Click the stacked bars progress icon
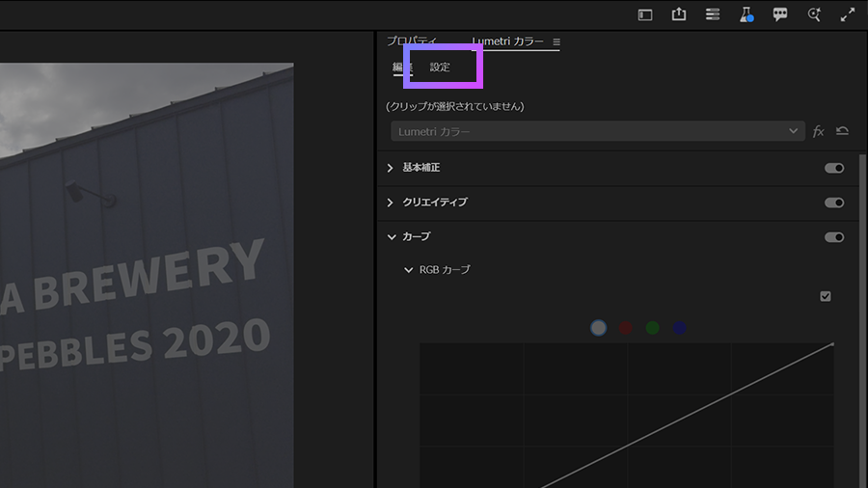This screenshot has width=868, height=488. [x=713, y=14]
